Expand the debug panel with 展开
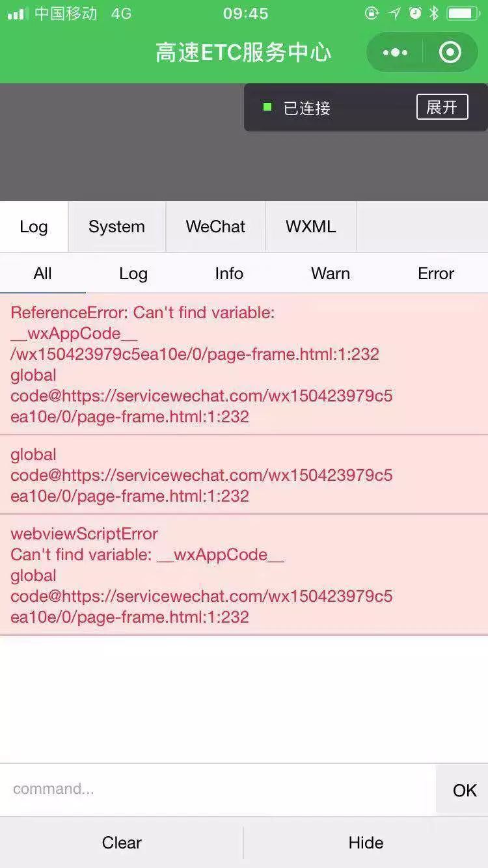This screenshot has height=868, width=488. (442, 107)
